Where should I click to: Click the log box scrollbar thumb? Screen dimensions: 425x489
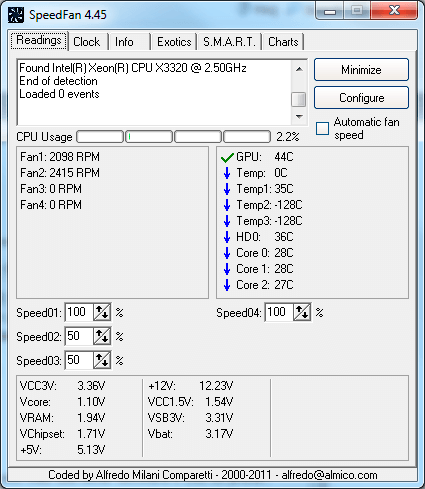(299, 99)
